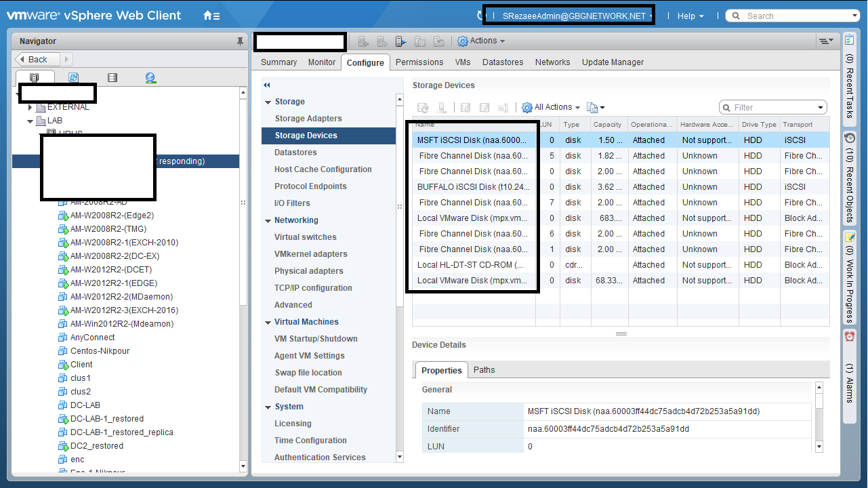Switch to the Paths tab in Device Details
868x488 pixels.
click(x=484, y=370)
